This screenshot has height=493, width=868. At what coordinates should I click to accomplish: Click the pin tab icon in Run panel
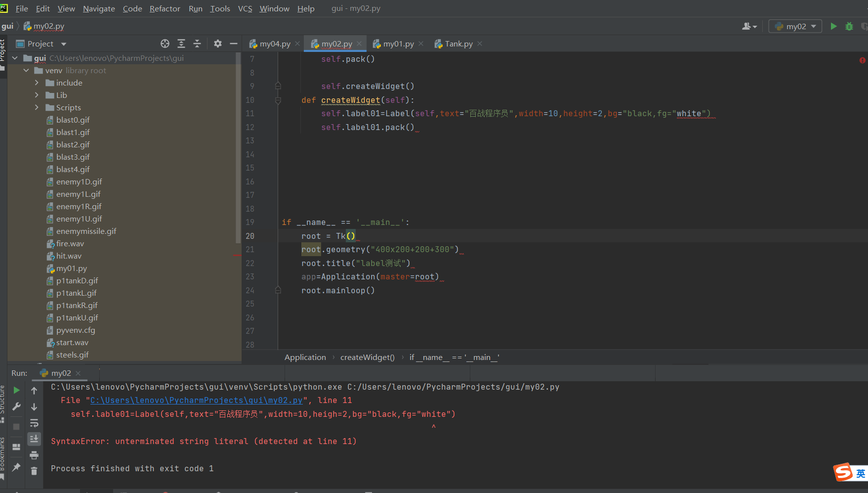point(16,467)
